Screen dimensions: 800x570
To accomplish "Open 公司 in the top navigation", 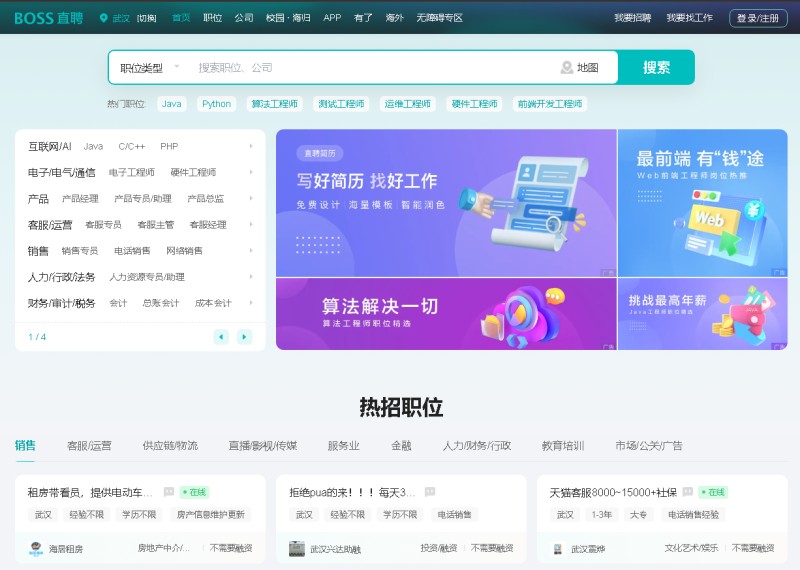I will coord(244,18).
